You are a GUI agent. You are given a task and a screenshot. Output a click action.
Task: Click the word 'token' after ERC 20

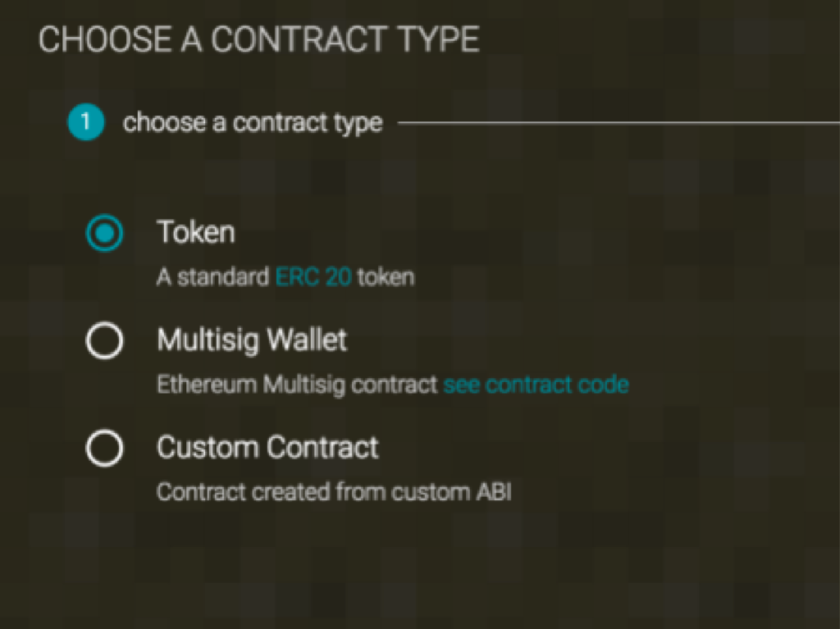point(386,277)
